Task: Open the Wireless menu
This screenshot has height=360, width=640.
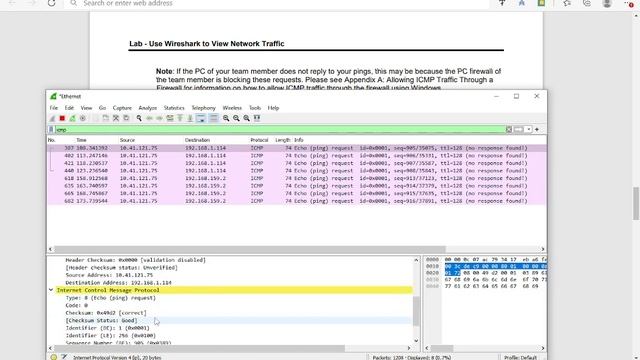Action: point(232,108)
